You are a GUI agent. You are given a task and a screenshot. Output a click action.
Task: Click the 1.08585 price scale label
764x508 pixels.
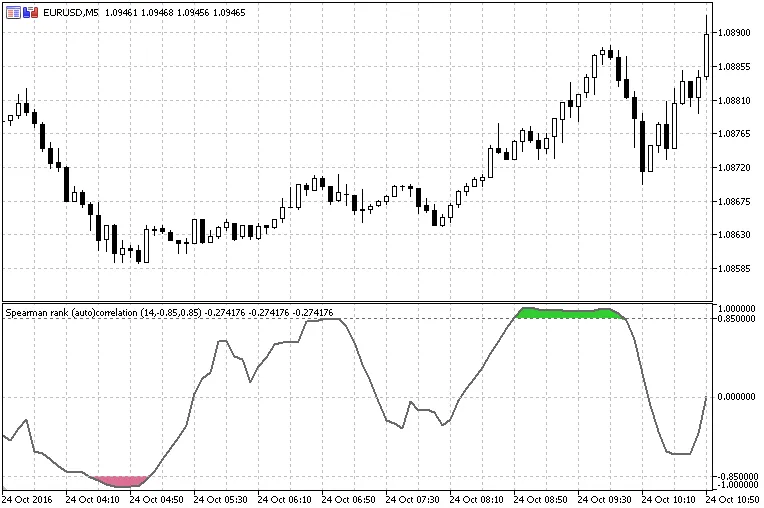(734, 269)
